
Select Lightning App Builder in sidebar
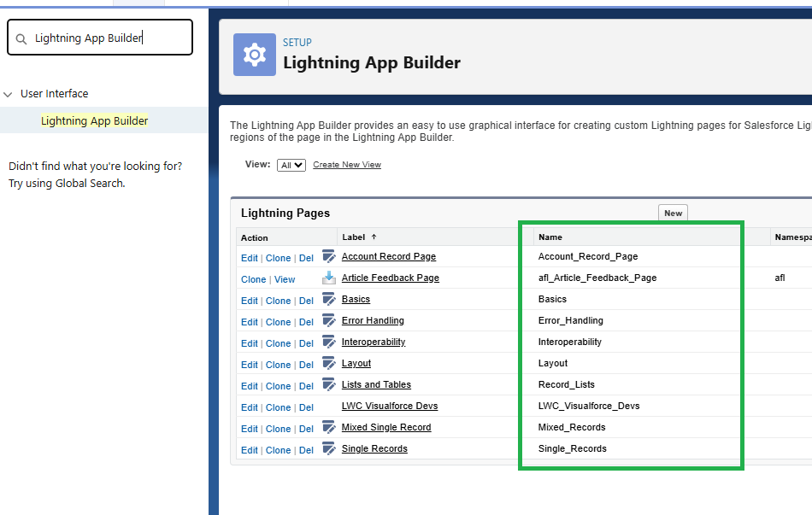[x=94, y=120]
